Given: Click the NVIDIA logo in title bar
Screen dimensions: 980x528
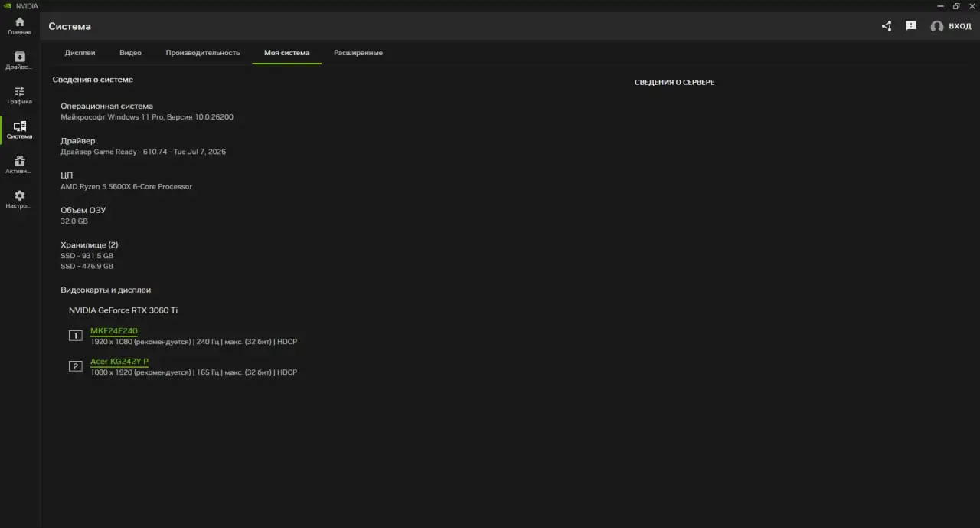Looking at the screenshot, I should click(x=8, y=6).
